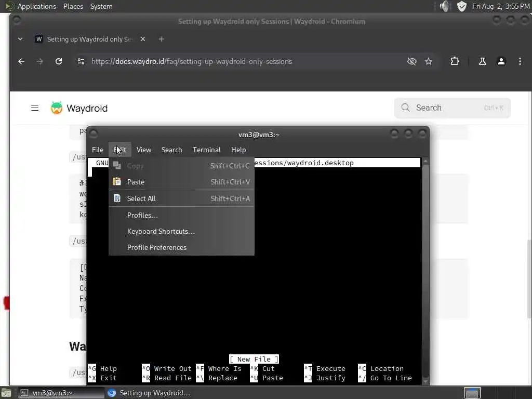
Task: Open Profiles... from Edit menu
Action: click(181, 215)
